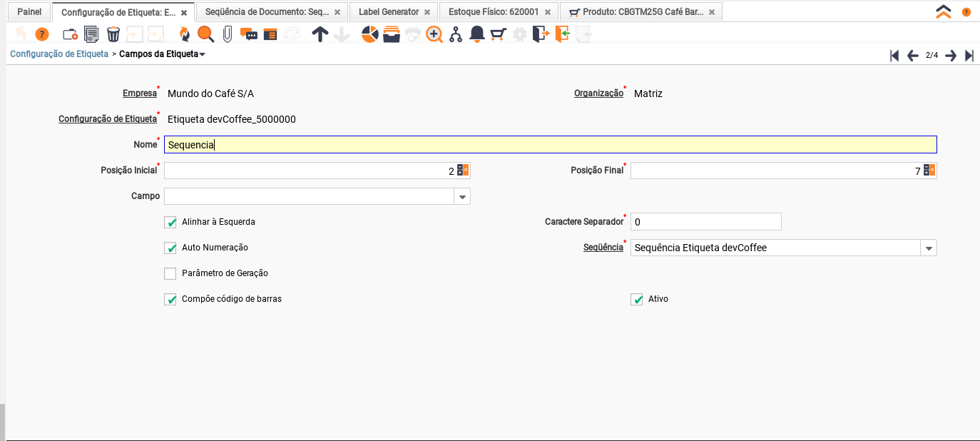This screenshot has width=980, height=441.
Task: Open calculator button for Posição Inicial
Action: click(x=463, y=171)
